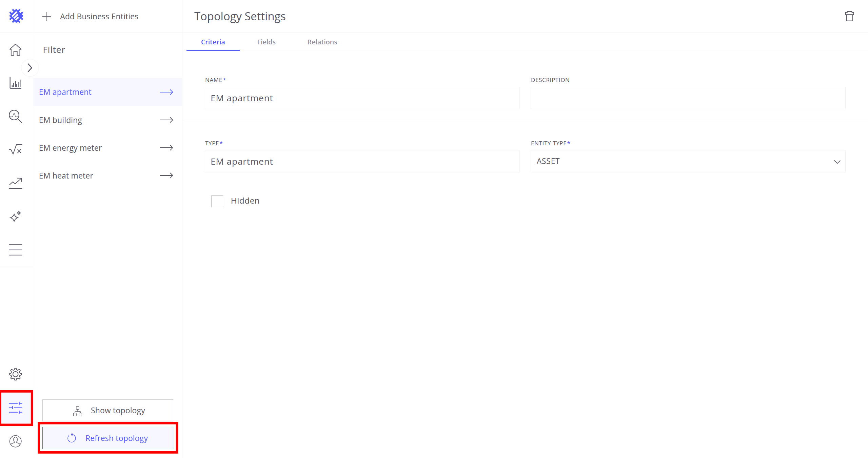
Task: Toggle the Hidden checkbox
Action: coord(217,201)
